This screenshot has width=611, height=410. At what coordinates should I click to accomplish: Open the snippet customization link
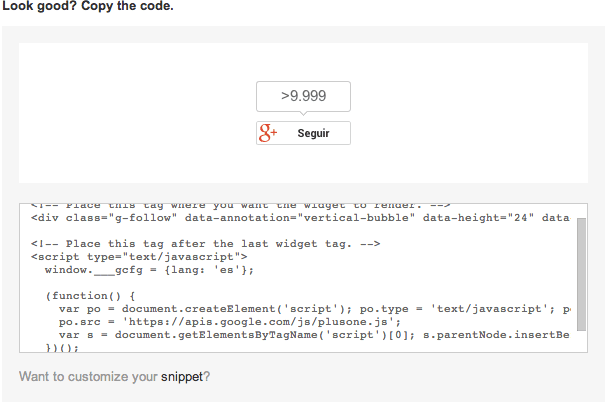[x=181, y=377]
